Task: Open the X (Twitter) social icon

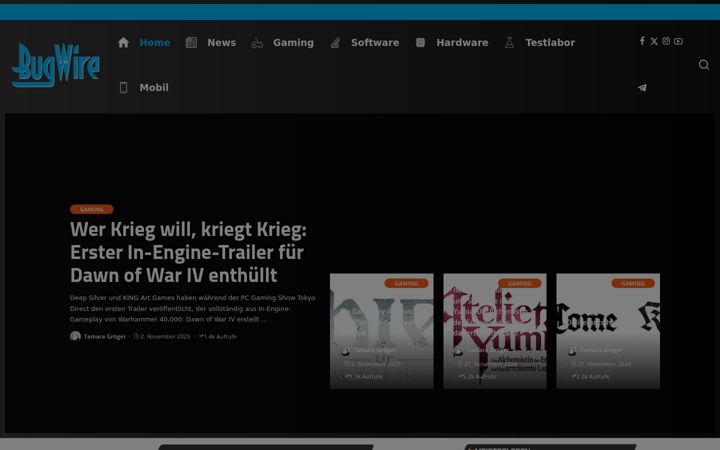Action: [x=654, y=41]
